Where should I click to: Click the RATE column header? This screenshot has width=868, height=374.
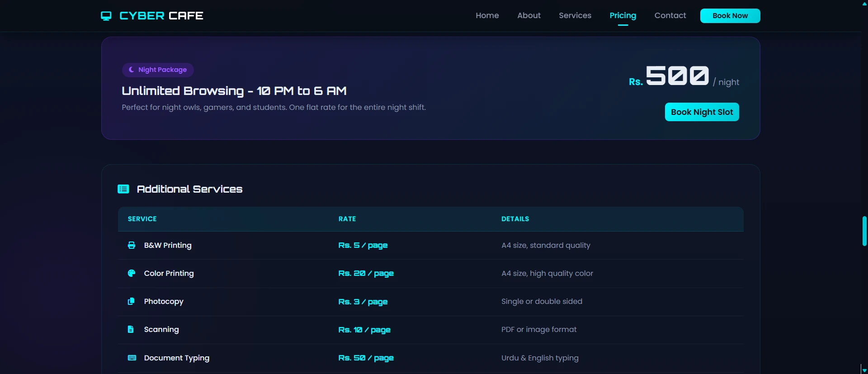347,219
